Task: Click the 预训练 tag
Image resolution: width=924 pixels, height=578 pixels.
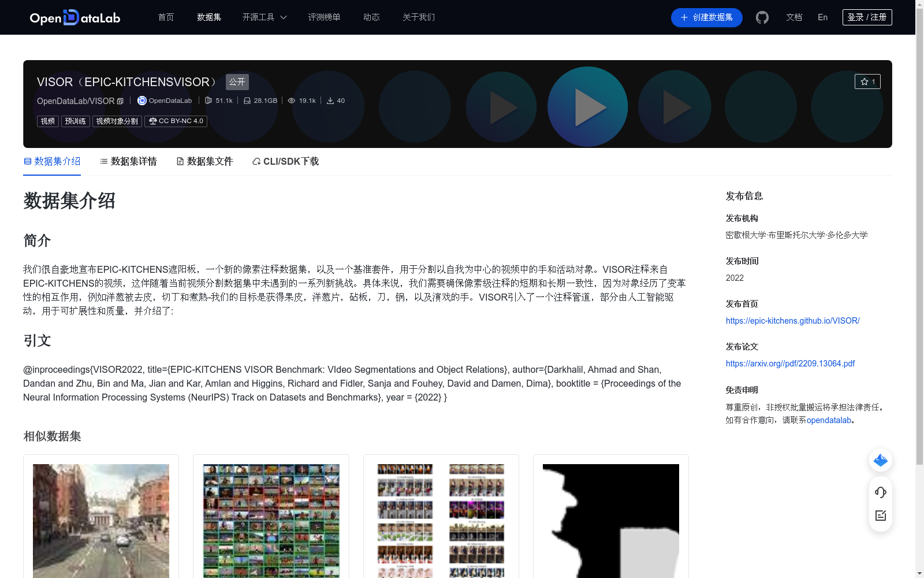Action: (76, 121)
